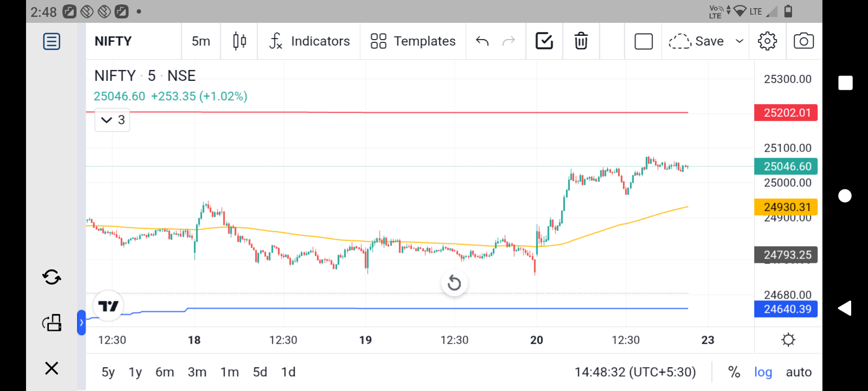The width and height of the screenshot is (868, 391).
Task: Delete drawings with trash icon
Action: (x=581, y=41)
